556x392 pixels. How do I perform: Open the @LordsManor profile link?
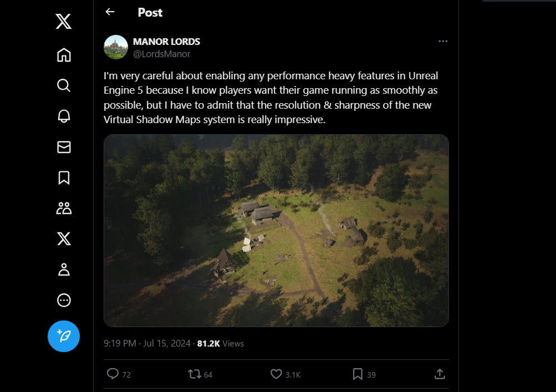pyautogui.click(x=161, y=54)
